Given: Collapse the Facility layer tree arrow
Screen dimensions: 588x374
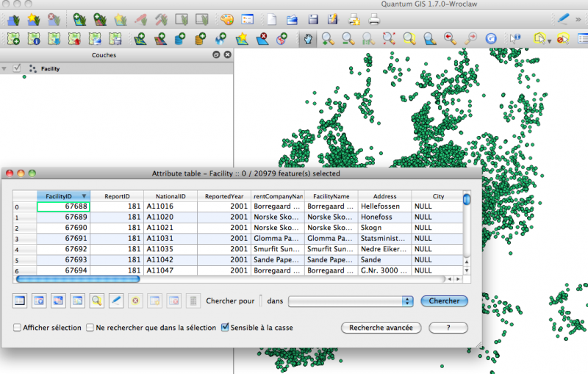Looking at the screenshot, I should pos(5,68).
